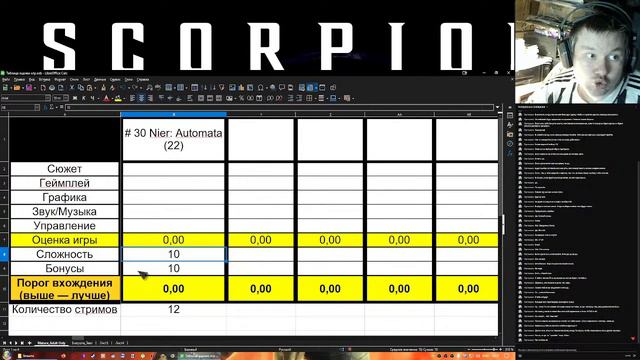Click the Sort ascending icon
Viewport: 640px width, 360px height.
(x=205, y=87)
